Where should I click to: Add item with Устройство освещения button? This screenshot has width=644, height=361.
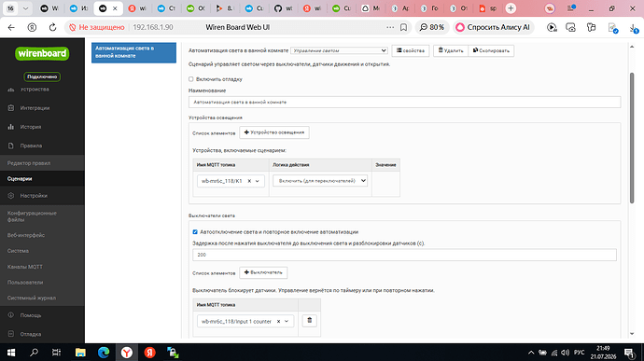coord(274,132)
